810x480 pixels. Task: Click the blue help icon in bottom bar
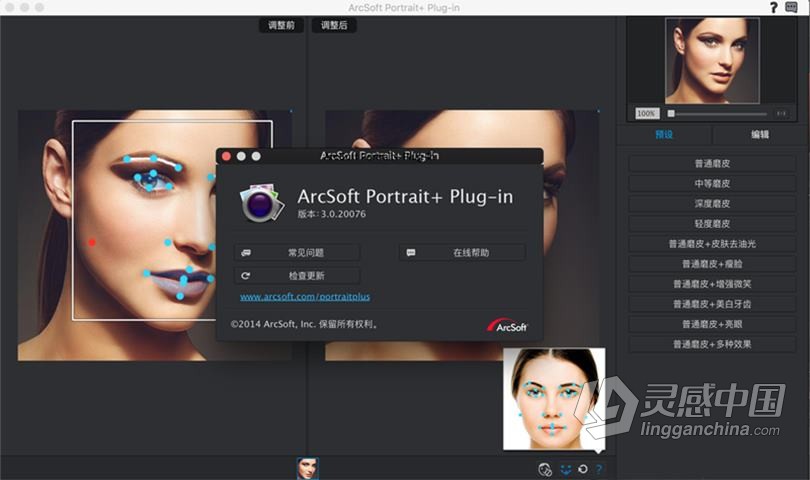click(599, 469)
